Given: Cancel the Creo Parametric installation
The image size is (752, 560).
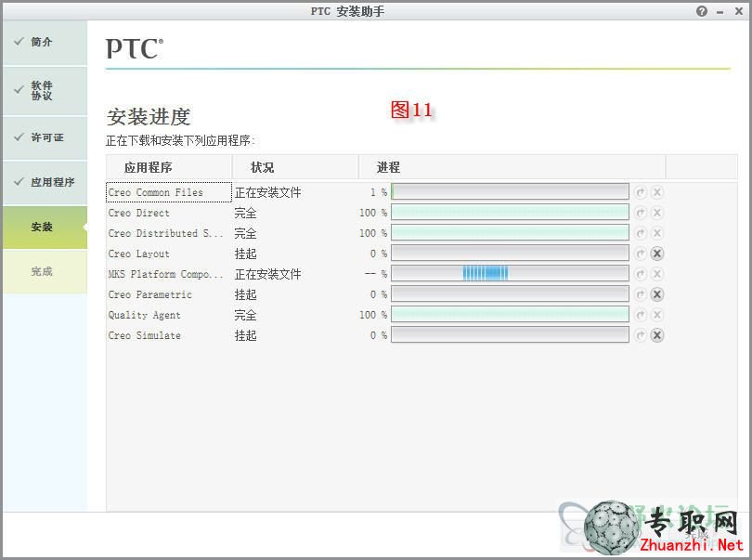Looking at the screenshot, I should pos(657,294).
